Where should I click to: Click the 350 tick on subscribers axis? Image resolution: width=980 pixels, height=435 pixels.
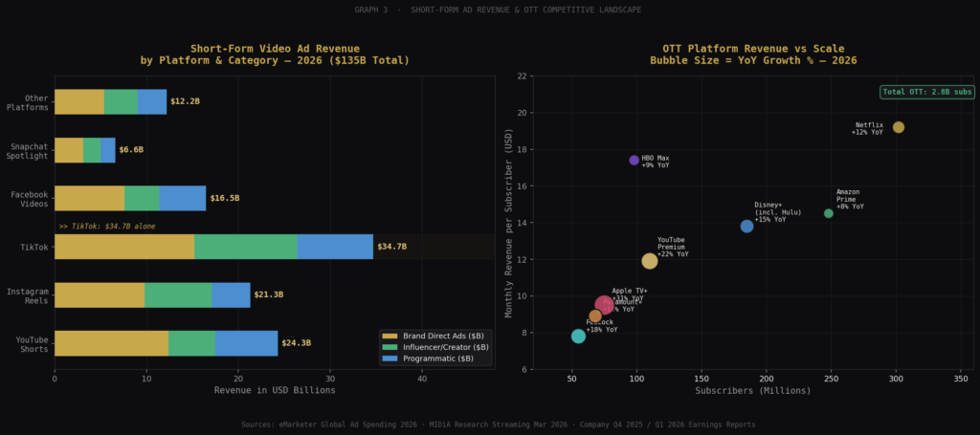pos(961,379)
